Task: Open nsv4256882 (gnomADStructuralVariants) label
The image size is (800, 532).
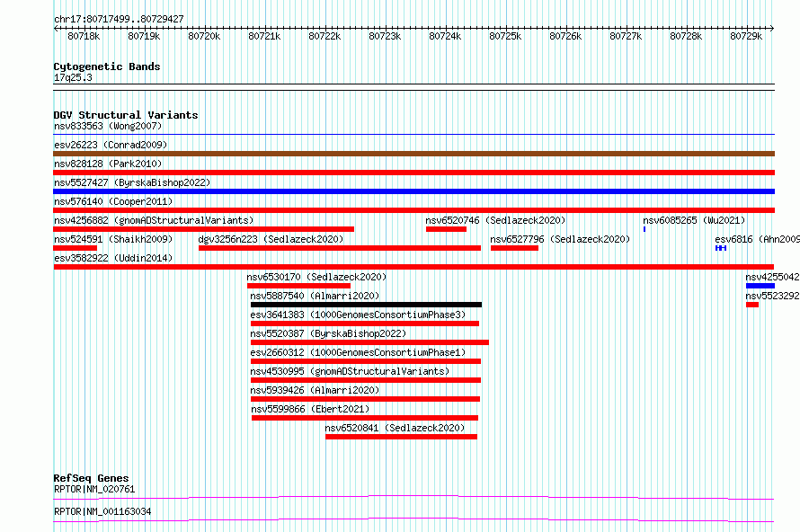Action: [x=154, y=220]
